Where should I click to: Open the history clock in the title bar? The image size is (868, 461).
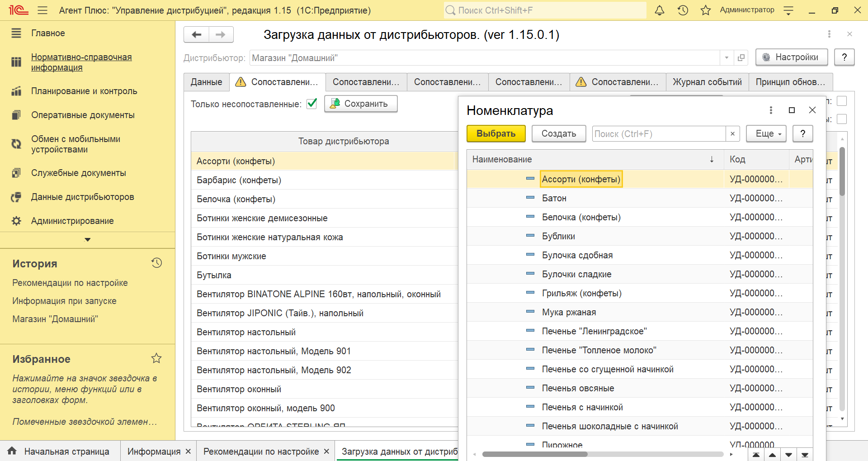point(683,10)
